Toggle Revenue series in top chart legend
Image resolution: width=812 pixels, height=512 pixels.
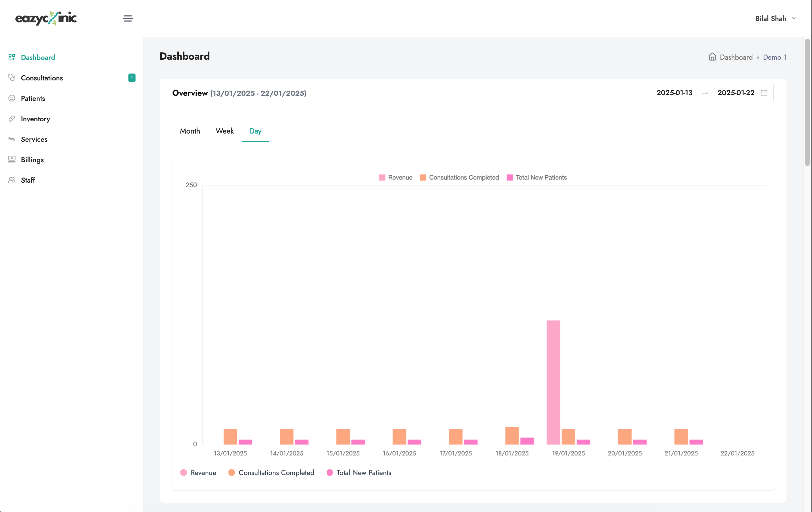click(x=395, y=177)
